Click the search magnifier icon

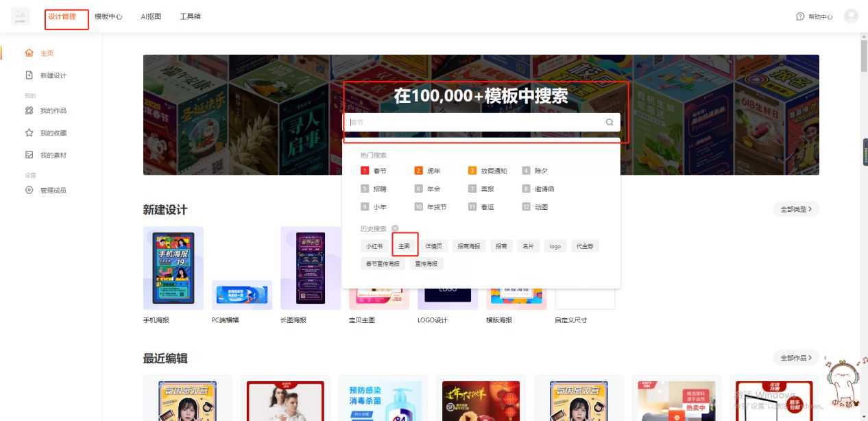(609, 121)
